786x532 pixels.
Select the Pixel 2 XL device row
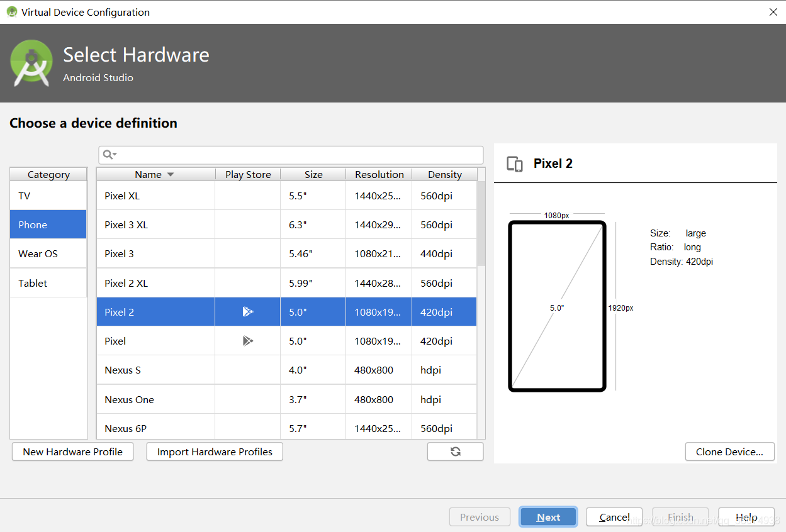pos(286,283)
